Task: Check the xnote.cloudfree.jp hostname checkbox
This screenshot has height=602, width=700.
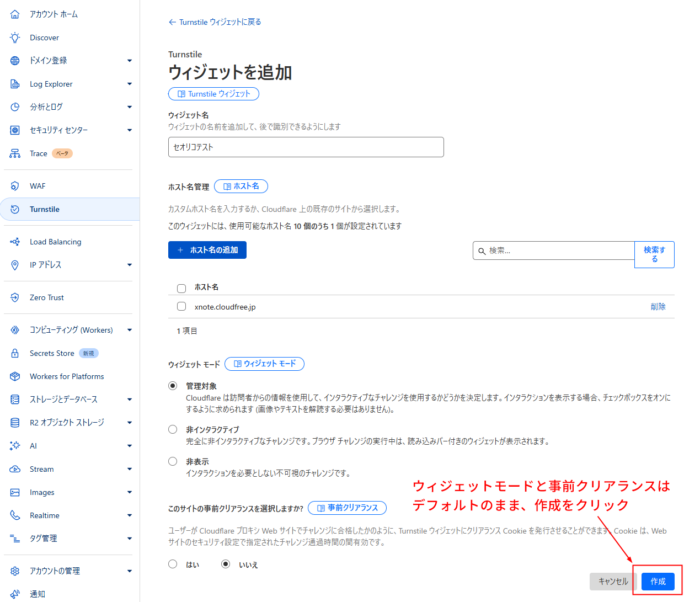Action: click(x=181, y=306)
